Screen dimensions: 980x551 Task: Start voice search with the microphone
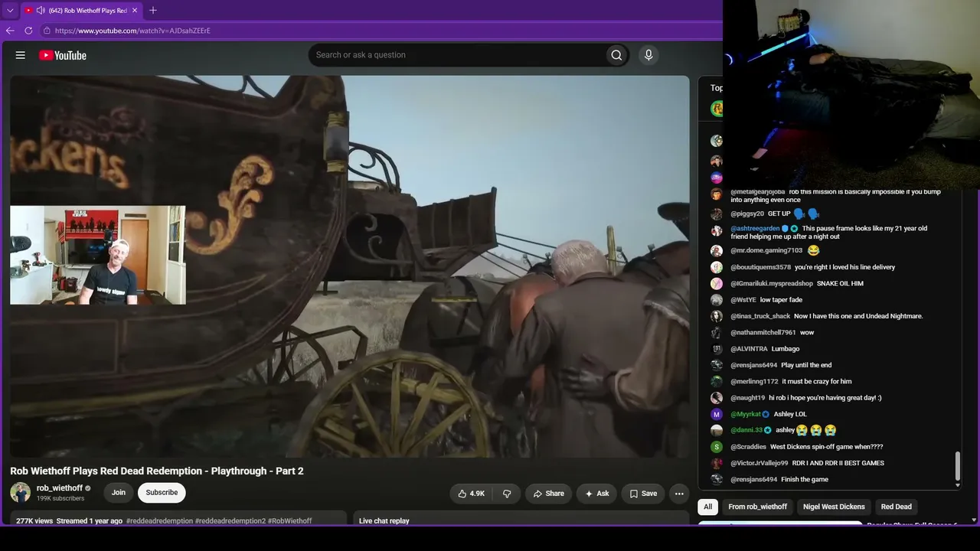648,55
